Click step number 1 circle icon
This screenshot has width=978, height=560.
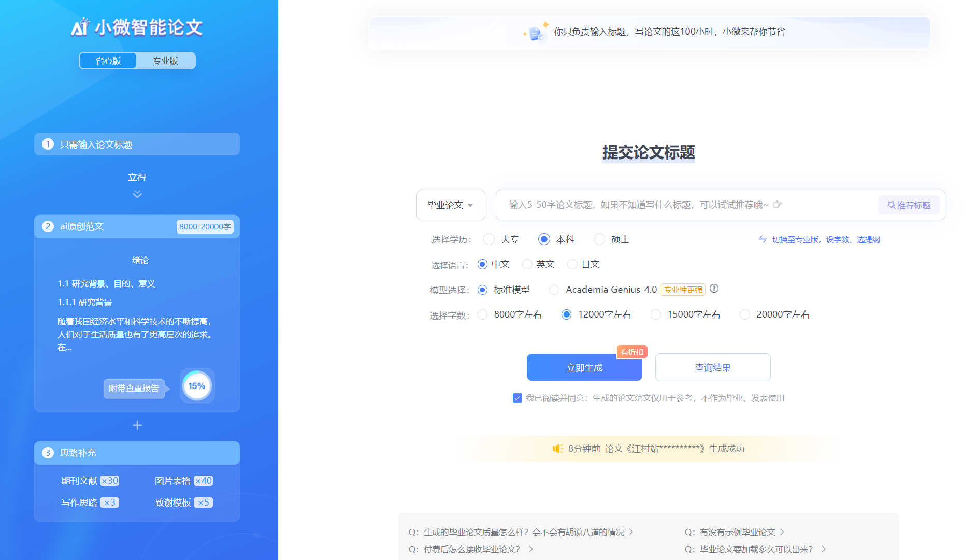[48, 144]
